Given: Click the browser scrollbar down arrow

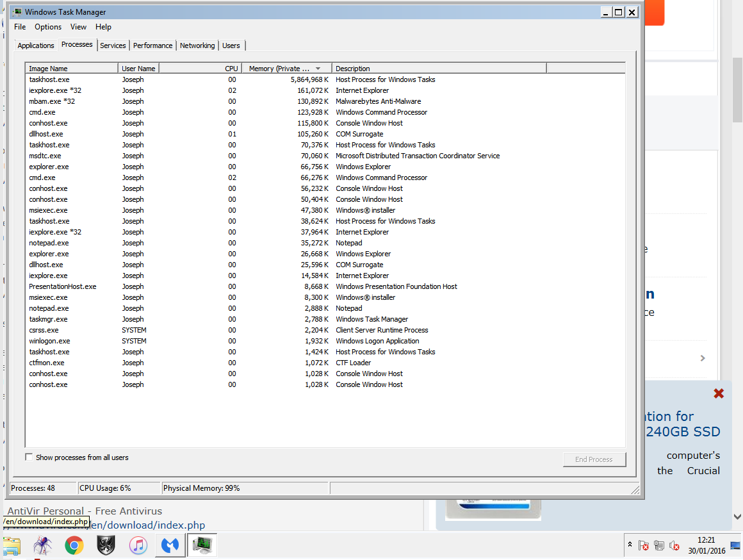Looking at the screenshot, I should pos(737,516).
